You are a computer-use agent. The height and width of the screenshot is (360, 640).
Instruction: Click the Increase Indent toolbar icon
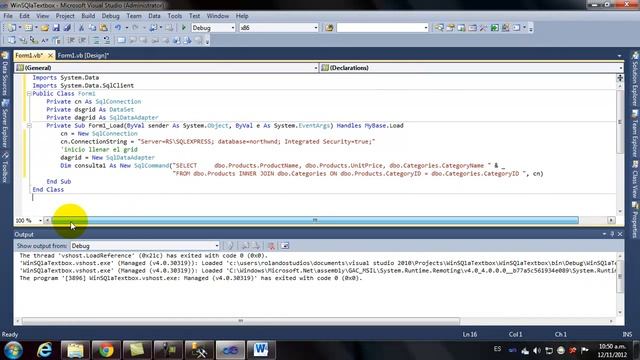(x=82, y=40)
